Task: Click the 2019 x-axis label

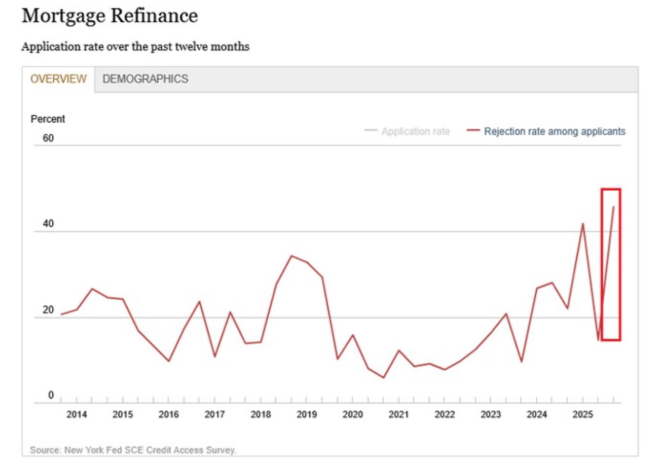Action: click(x=306, y=414)
